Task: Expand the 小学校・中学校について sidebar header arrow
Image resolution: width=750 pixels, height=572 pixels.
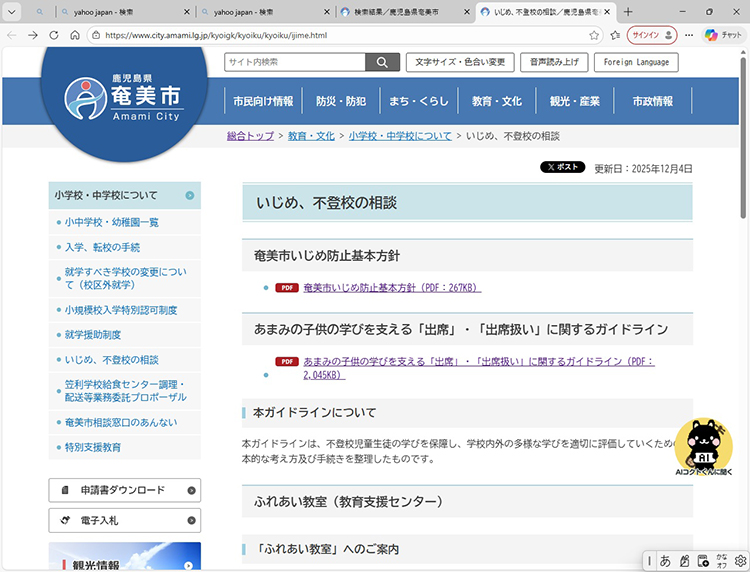Action: 189,195
